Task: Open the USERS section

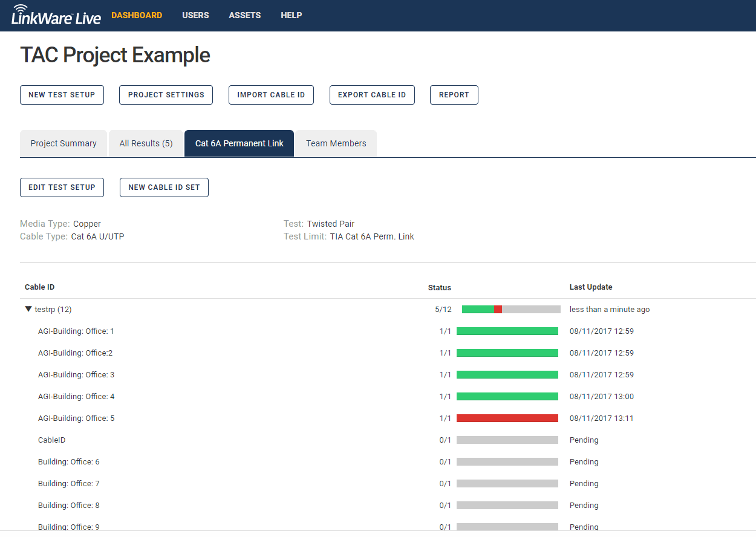Action: click(195, 15)
